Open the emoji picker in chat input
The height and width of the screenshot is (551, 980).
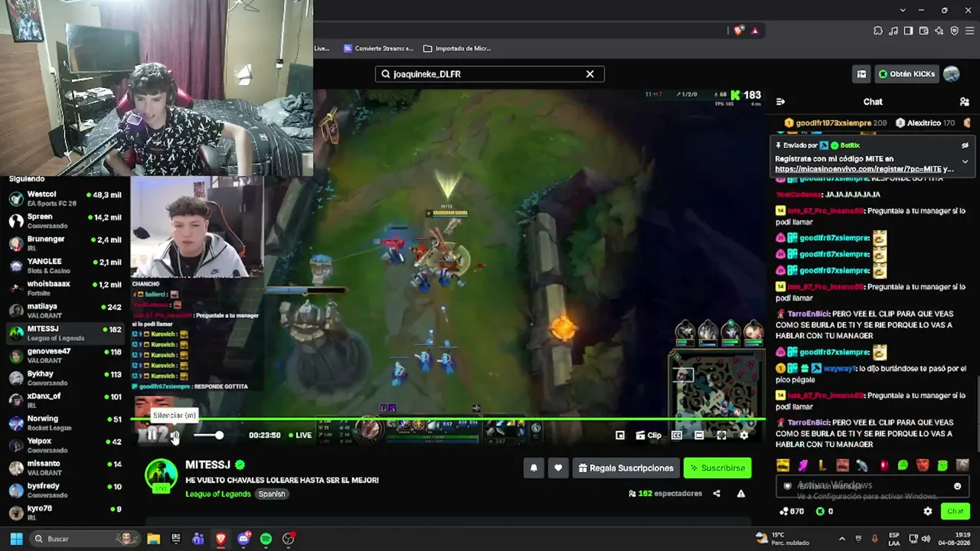click(x=957, y=486)
